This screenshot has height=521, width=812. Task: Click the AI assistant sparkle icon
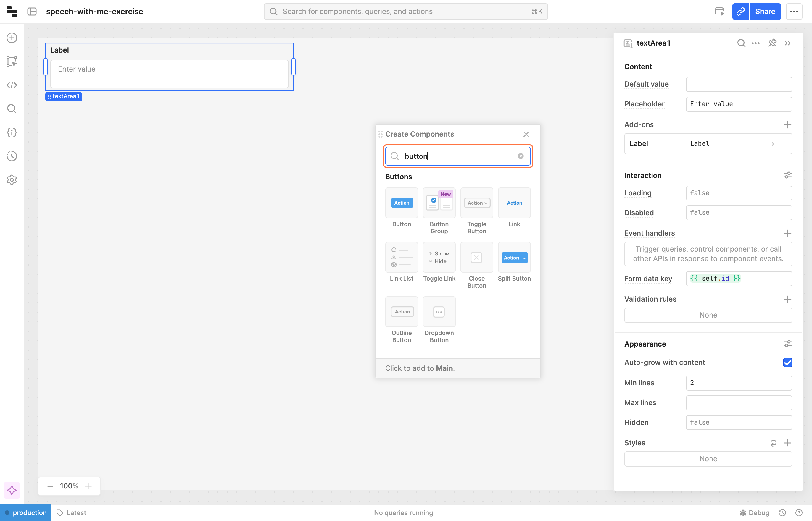tap(12, 490)
